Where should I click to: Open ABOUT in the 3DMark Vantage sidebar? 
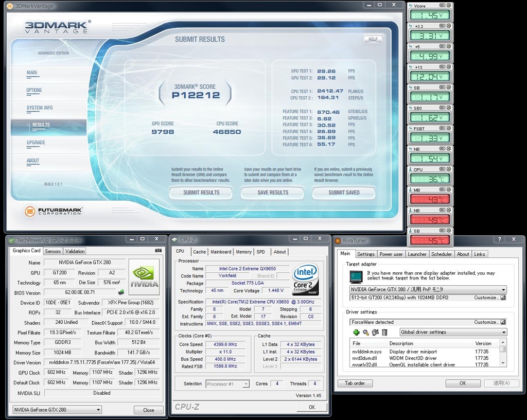pos(33,161)
